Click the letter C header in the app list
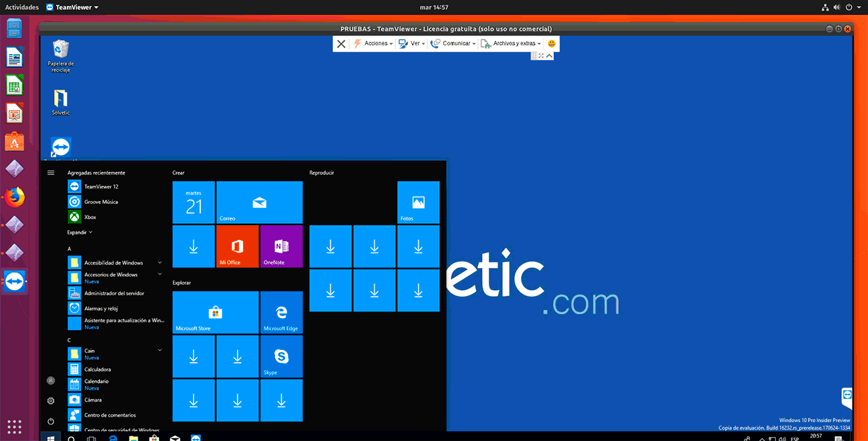Screen dimensions: 868x441 tap(69, 339)
